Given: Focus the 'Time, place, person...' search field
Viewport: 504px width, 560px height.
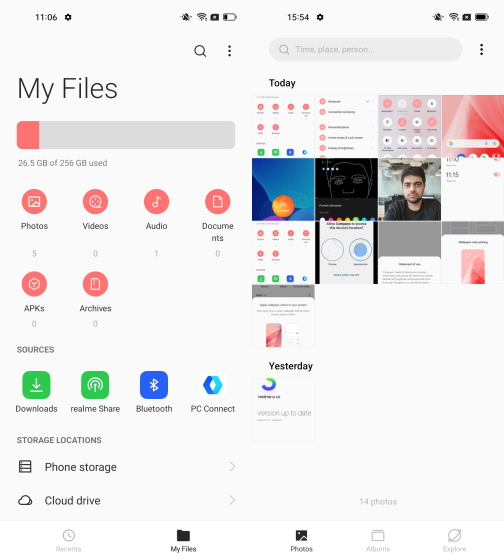Looking at the screenshot, I should [365, 49].
